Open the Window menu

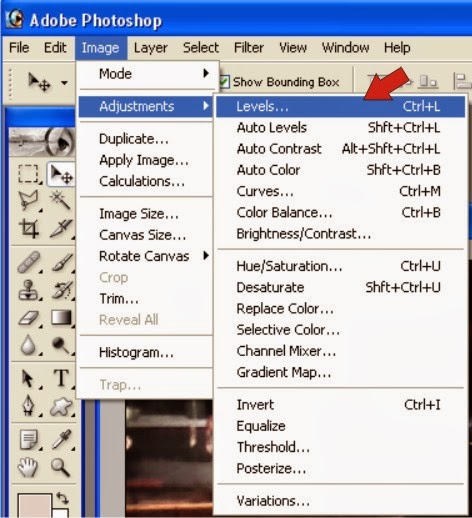coord(345,48)
